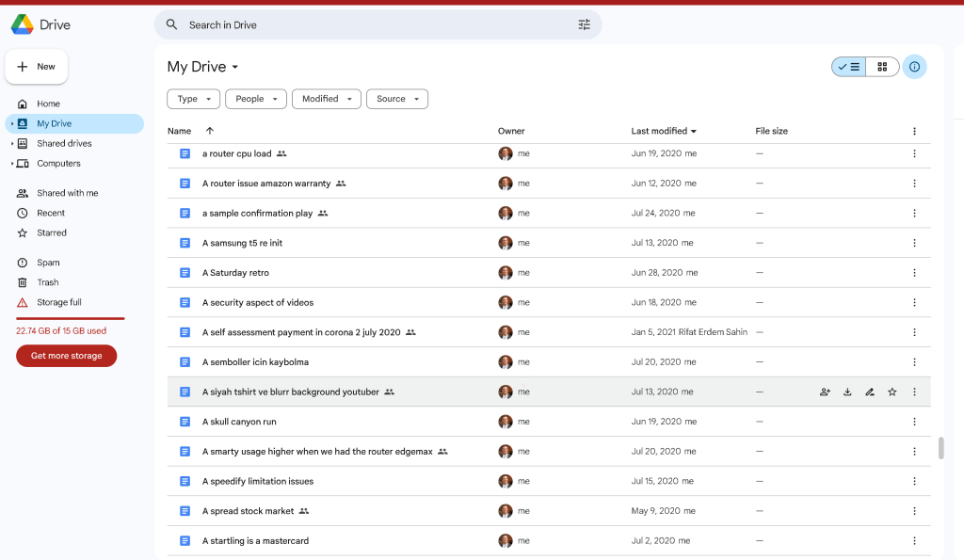This screenshot has width=964, height=560.
Task: Click the Starred star icon in sidebar
Action: point(23,233)
